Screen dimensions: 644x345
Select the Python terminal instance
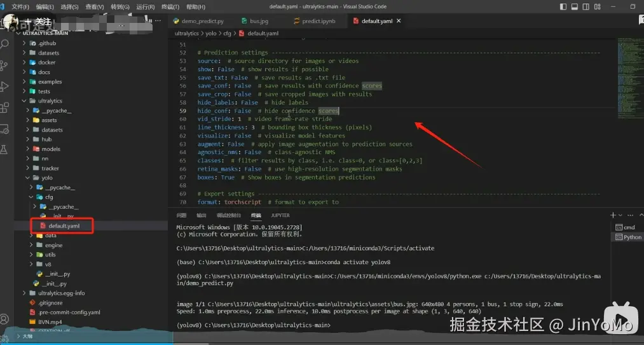(628, 237)
